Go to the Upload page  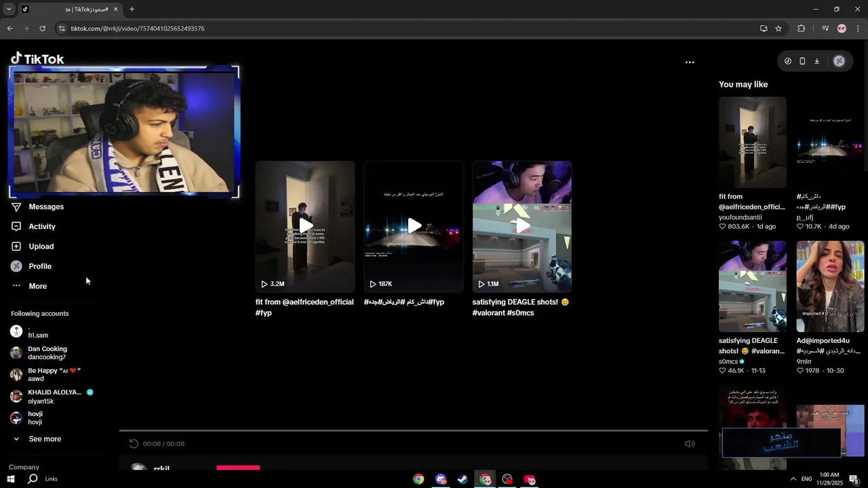tap(33, 246)
